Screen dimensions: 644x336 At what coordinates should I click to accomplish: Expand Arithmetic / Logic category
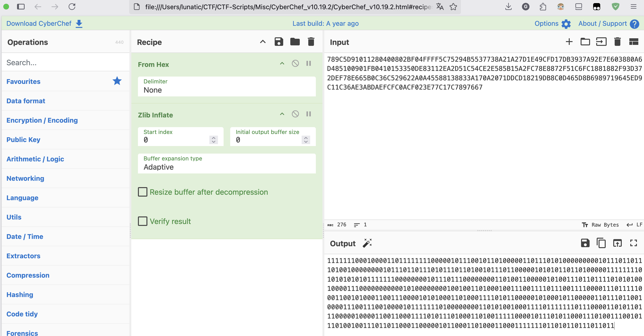pyautogui.click(x=66, y=159)
